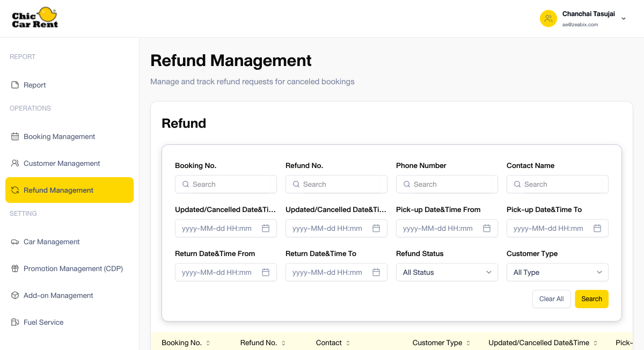Open Booking Management in sidebar
644x350 pixels.
click(x=69, y=136)
